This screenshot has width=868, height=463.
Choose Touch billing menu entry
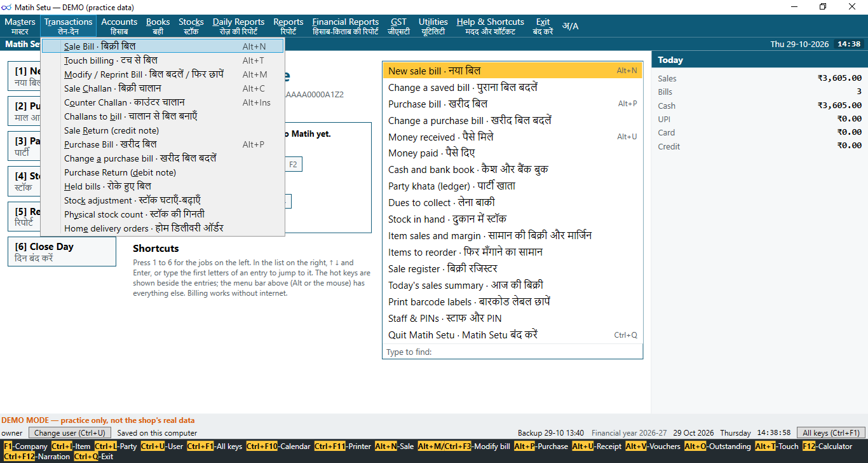coord(163,60)
